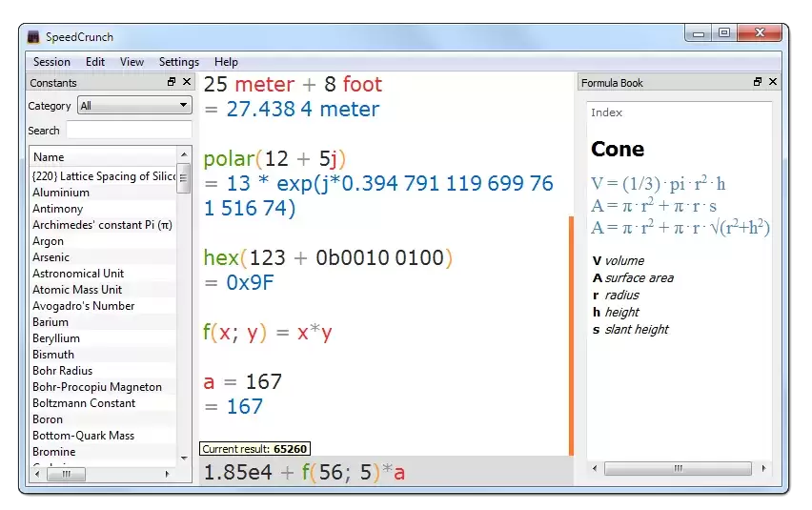Click Formula Book scroll right arrow
Screen dimensions: 812x510
point(763,469)
